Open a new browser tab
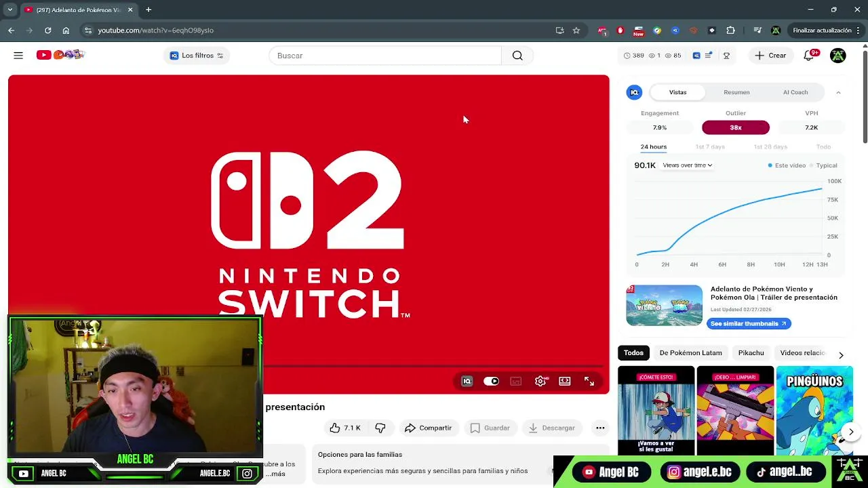 click(149, 9)
